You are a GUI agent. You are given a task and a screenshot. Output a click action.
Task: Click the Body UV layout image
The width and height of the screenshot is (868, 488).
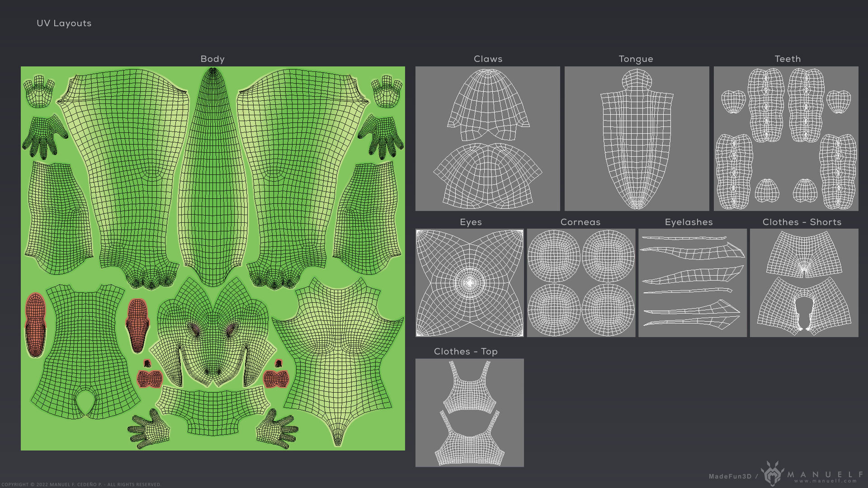212,258
